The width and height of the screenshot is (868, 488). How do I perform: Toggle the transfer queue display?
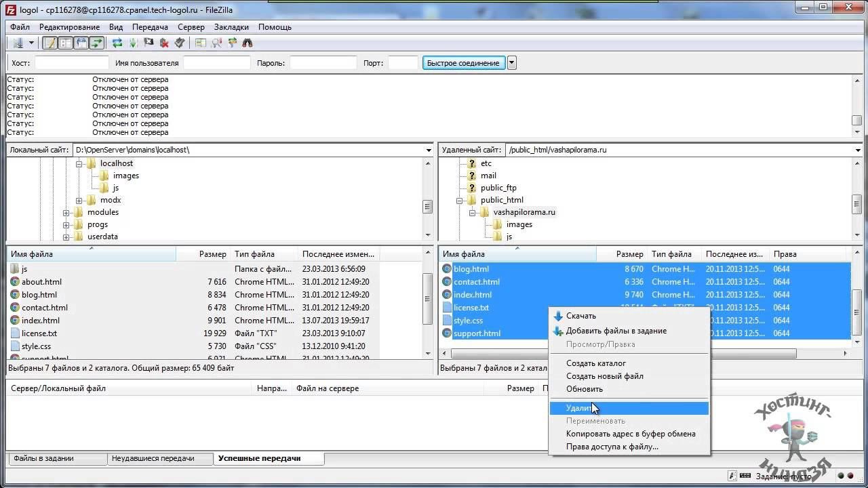[96, 43]
